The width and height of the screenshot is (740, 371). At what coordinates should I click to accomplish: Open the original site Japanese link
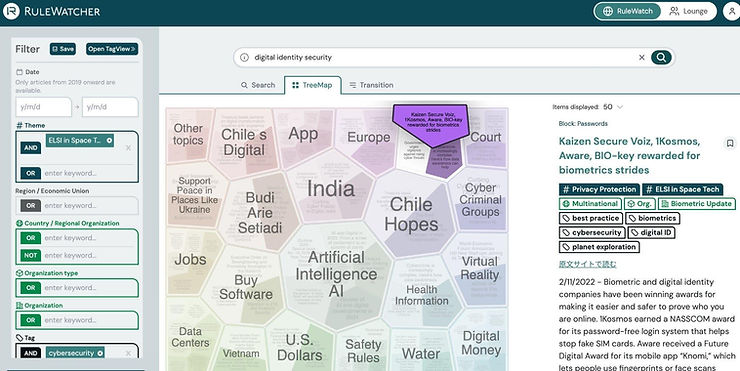pyautogui.click(x=588, y=264)
